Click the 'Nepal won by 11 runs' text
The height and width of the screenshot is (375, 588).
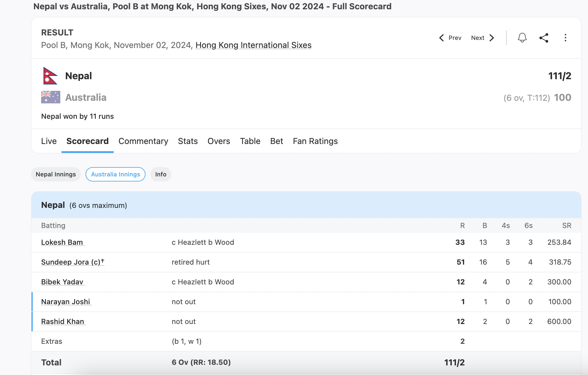tap(77, 116)
